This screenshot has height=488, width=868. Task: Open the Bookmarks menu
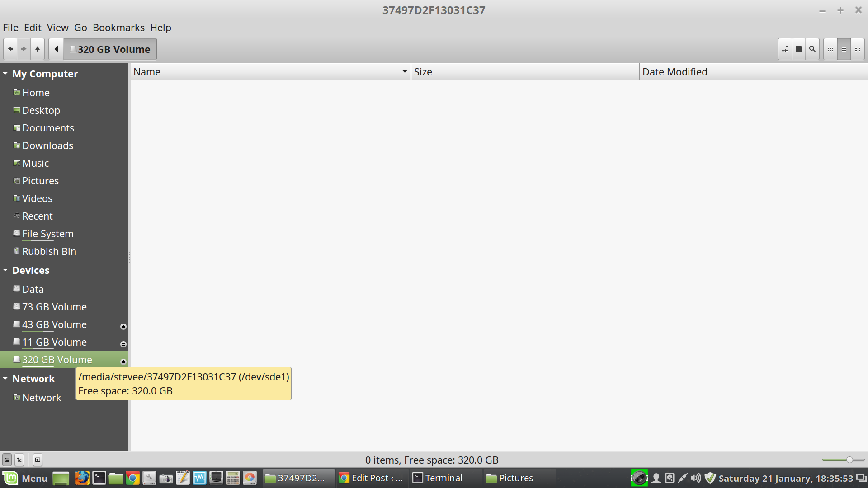118,28
